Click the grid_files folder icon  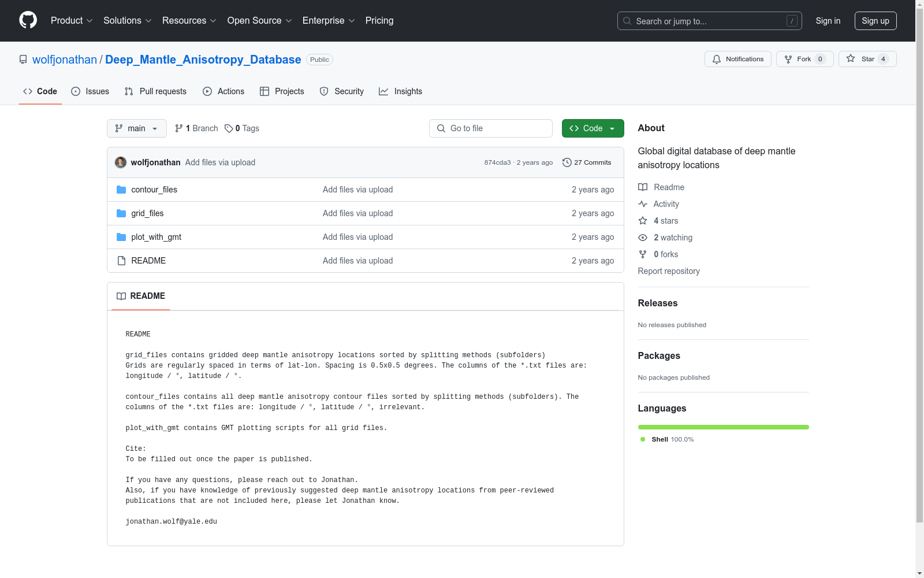(x=121, y=213)
